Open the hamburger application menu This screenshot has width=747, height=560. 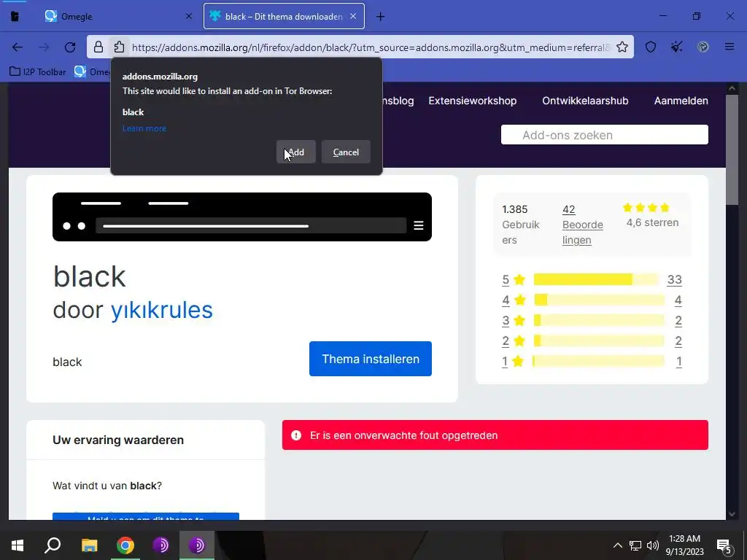click(729, 47)
